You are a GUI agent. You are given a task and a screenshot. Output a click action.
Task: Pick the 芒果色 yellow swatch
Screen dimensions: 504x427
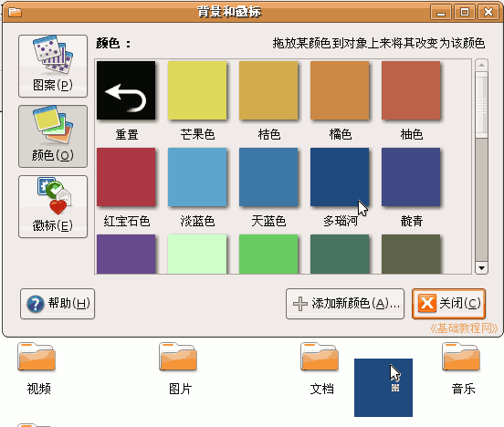[197, 90]
